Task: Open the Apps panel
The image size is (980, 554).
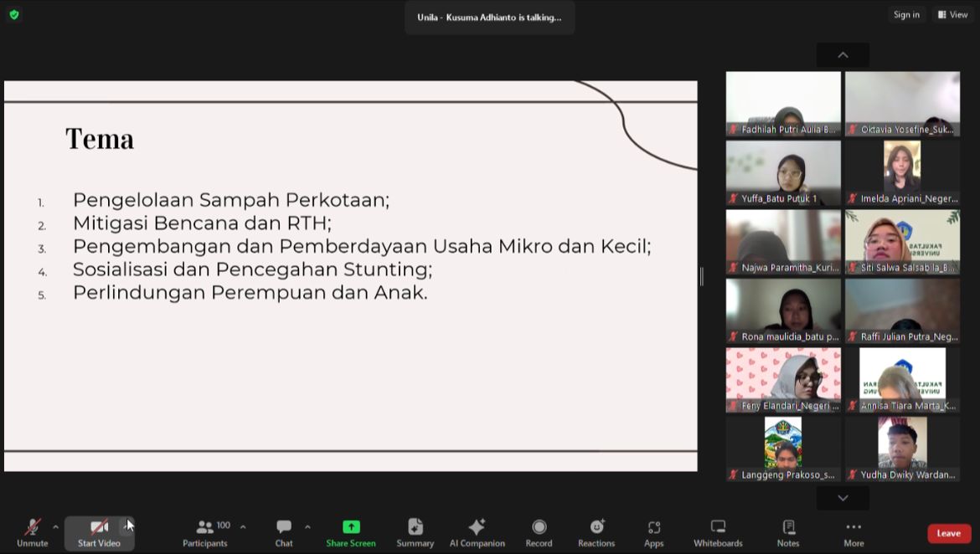Action: 653,532
